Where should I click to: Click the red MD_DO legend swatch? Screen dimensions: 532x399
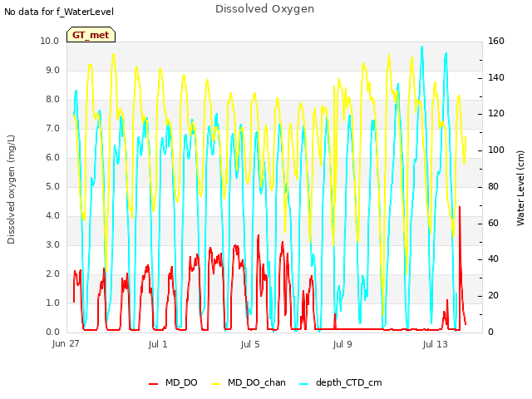pyautogui.click(x=153, y=384)
